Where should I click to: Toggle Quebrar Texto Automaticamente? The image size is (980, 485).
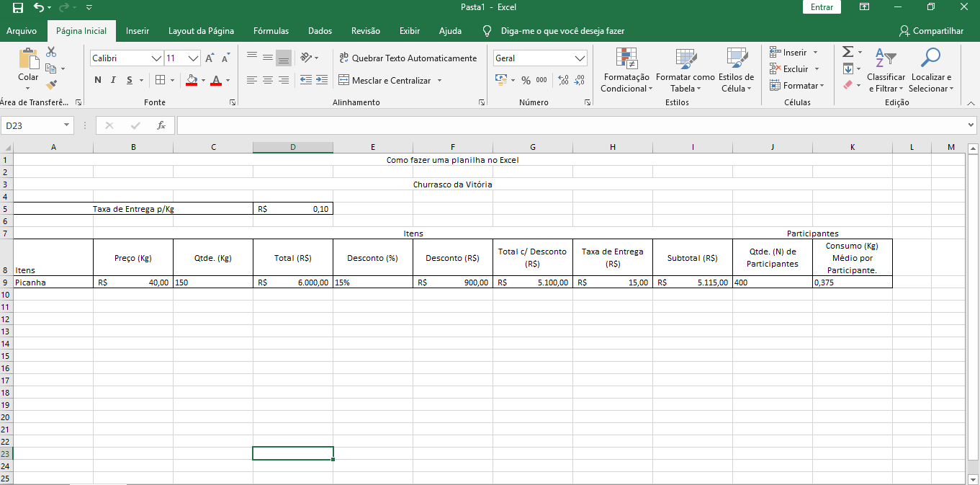coord(408,58)
